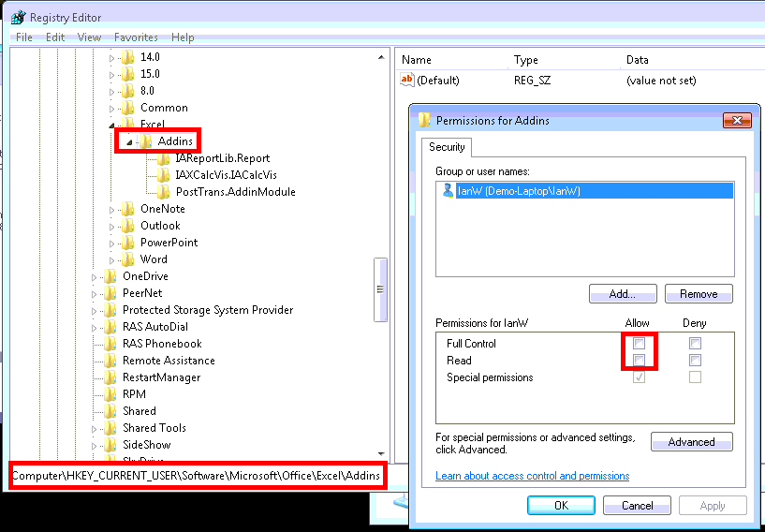Open the View menu

click(89, 37)
